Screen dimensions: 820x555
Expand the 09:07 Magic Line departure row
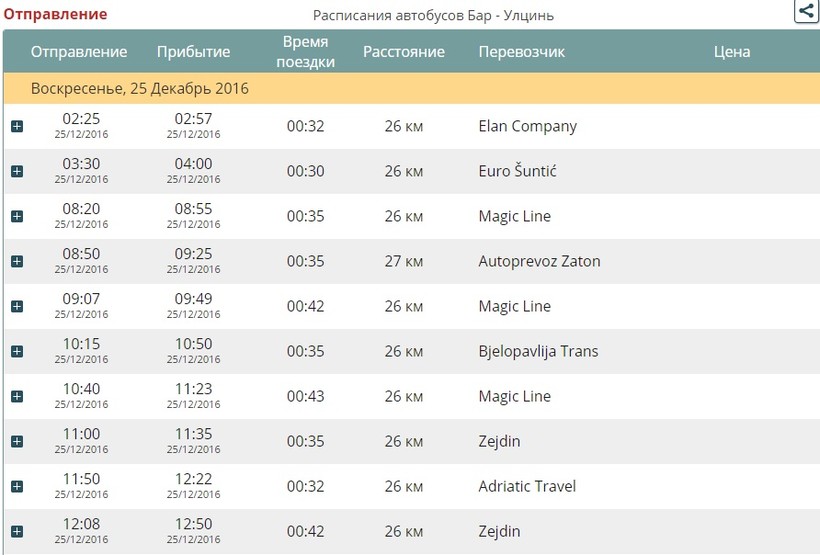click(x=17, y=306)
